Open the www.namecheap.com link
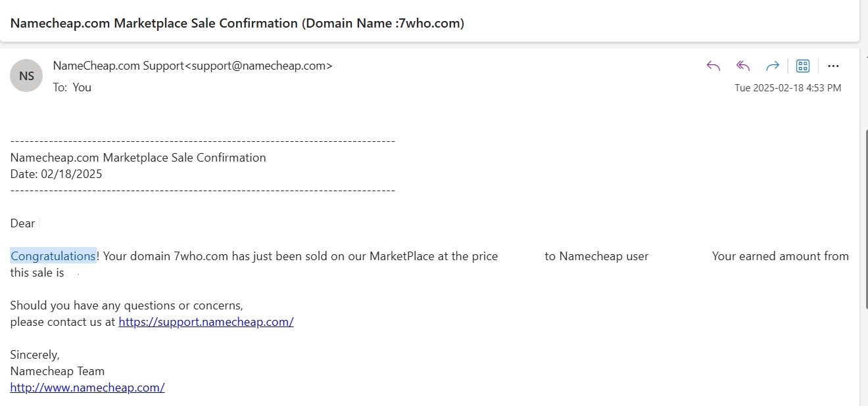The image size is (868, 406). coord(87,388)
